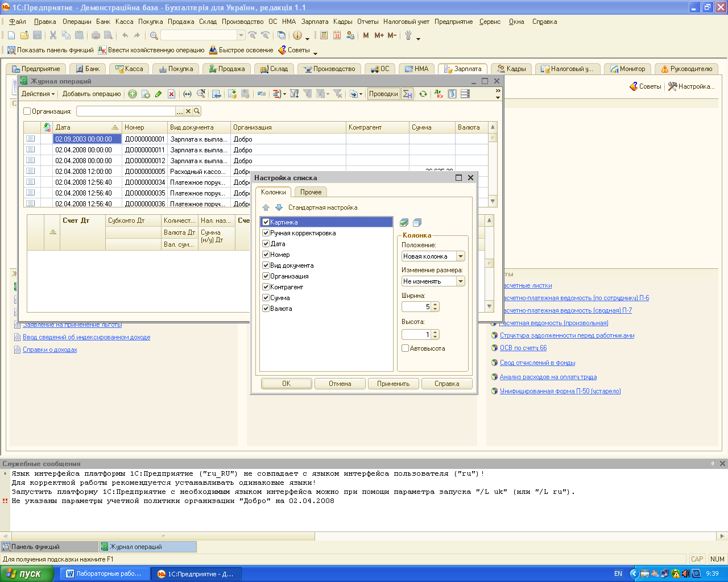Decrease the Высота stepper value
Viewport: 728px width, 582px height.
[x=435, y=337]
